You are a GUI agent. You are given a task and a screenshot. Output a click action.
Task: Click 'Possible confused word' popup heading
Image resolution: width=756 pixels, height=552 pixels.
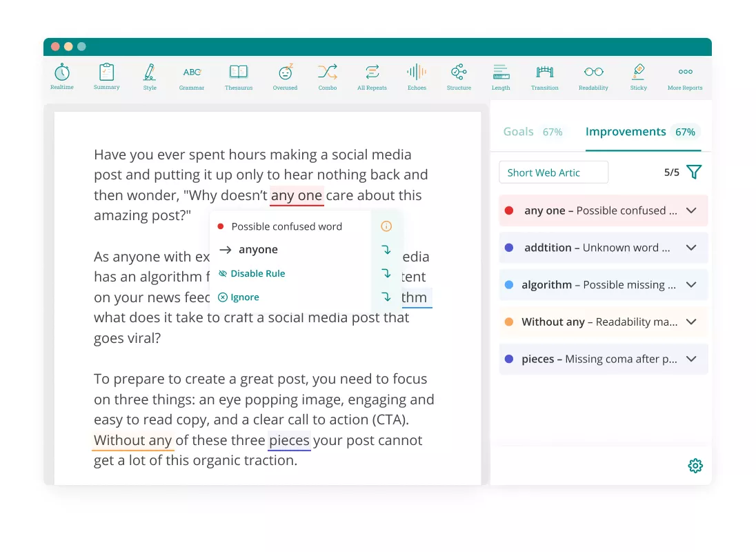tap(286, 226)
